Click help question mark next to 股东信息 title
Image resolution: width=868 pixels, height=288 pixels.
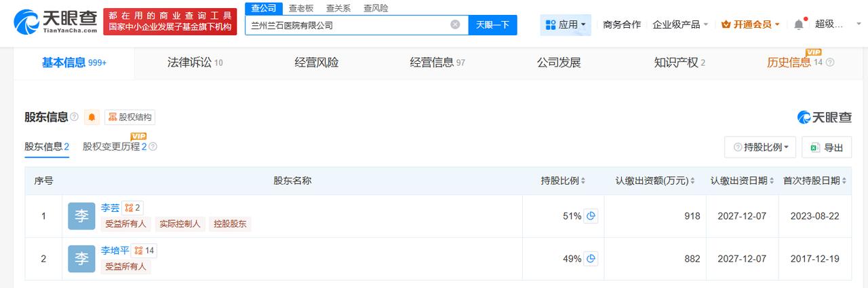coord(74,118)
